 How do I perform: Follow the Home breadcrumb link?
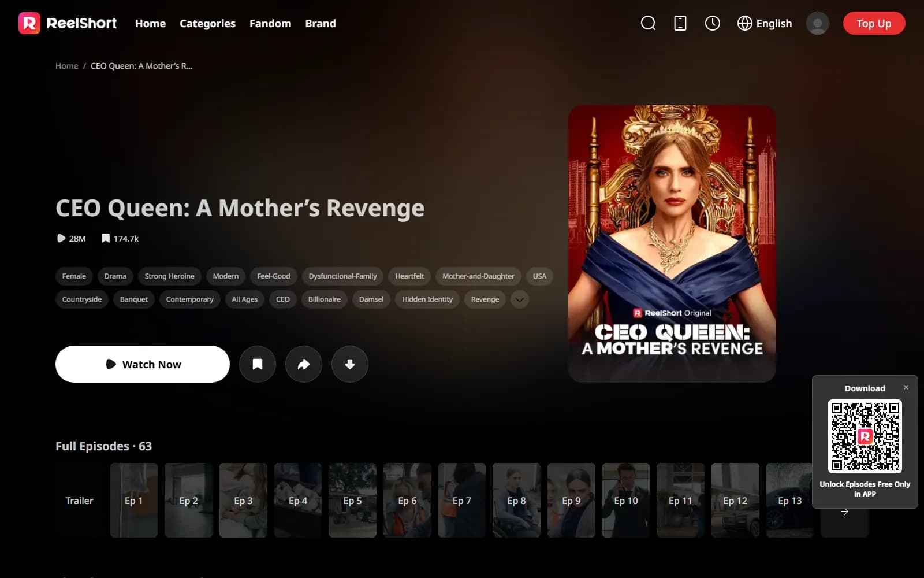click(x=67, y=66)
